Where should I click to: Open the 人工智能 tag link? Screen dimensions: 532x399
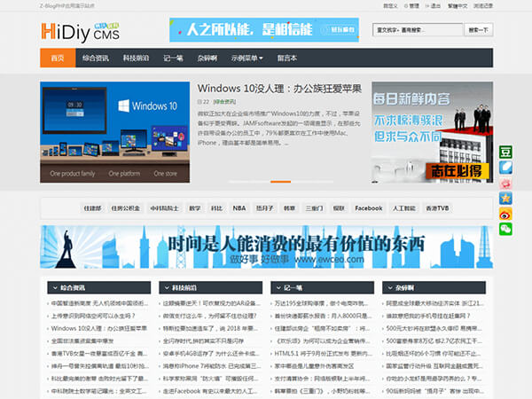[403, 208]
